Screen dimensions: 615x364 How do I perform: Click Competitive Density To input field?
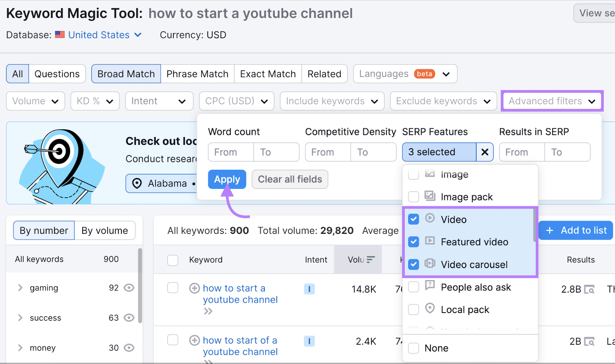click(x=373, y=152)
